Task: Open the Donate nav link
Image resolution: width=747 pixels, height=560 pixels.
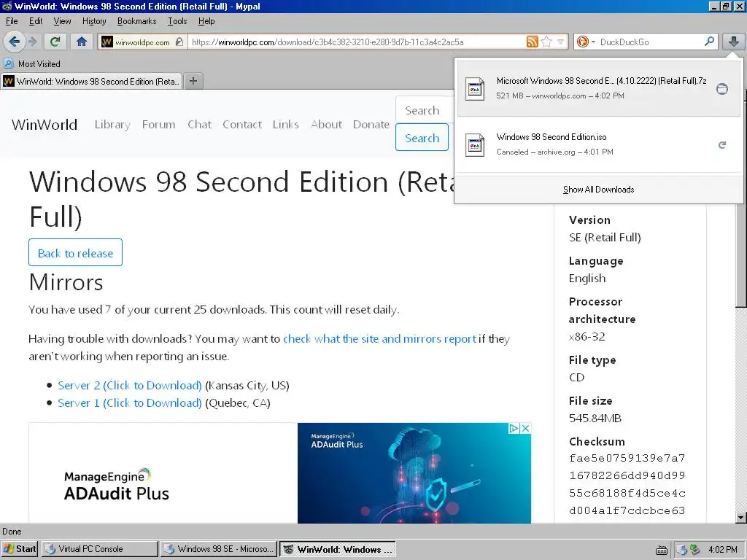Action: (x=371, y=124)
